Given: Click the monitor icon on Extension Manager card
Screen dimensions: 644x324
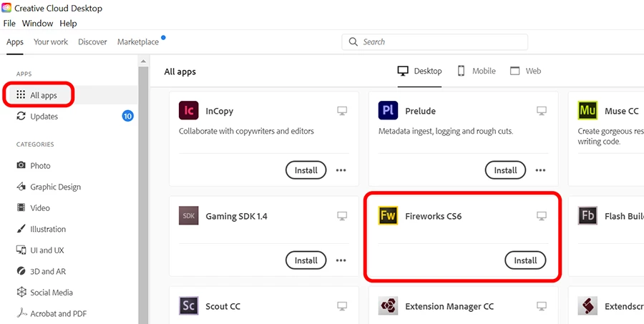Looking at the screenshot, I should coord(542,306).
